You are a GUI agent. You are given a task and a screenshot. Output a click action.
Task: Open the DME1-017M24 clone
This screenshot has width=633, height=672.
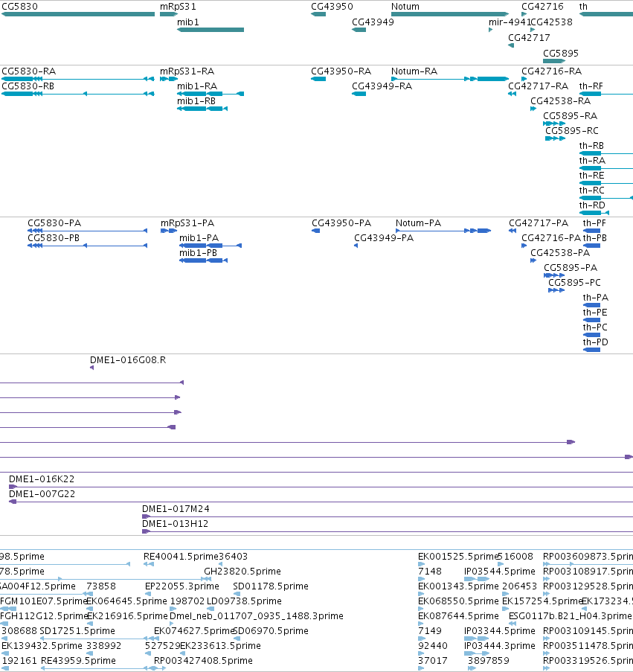click(x=388, y=517)
